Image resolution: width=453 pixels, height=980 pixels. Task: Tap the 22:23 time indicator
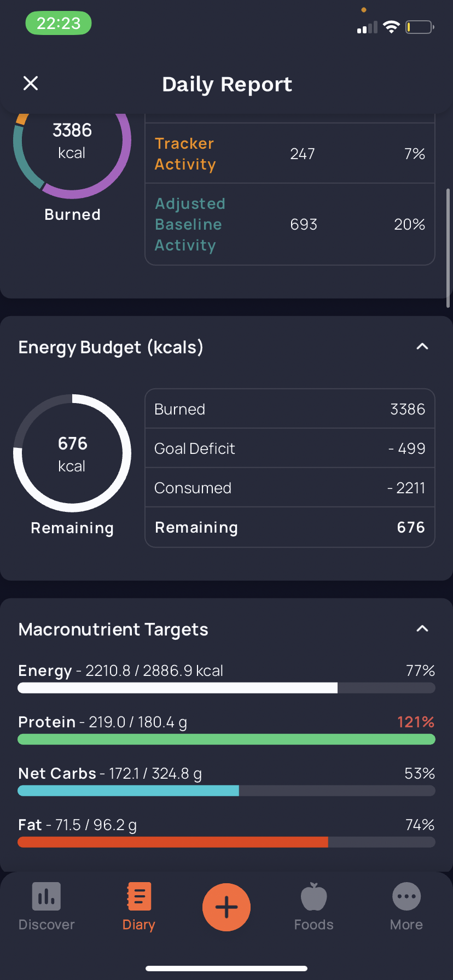tap(59, 24)
